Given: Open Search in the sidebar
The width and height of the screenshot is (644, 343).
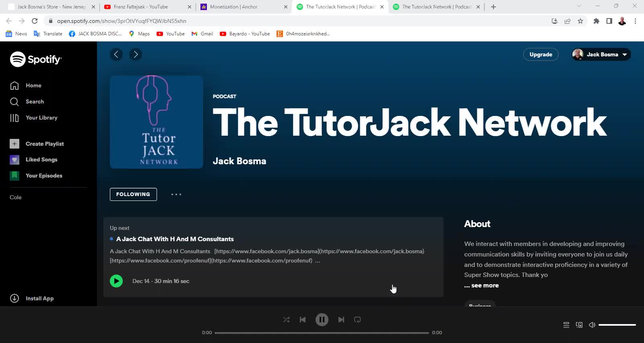Looking at the screenshot, I should pyautogui.click(x=27, y=101).
